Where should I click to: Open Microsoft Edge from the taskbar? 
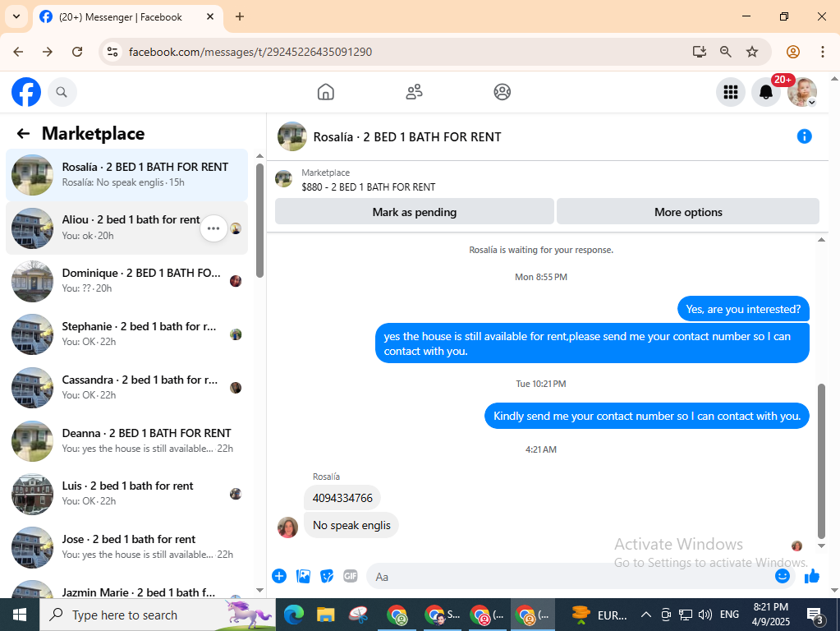pyautogui.click(x=294, y=615)
